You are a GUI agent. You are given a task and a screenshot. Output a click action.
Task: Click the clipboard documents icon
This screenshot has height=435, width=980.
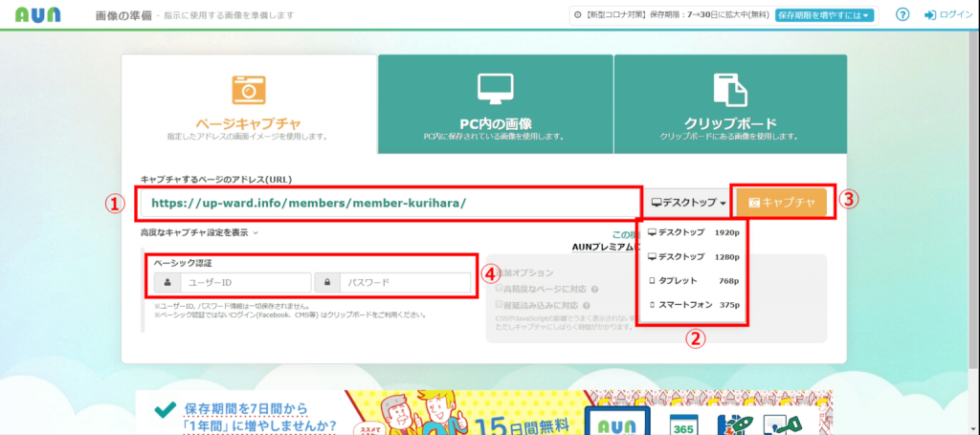click(729, 89)
